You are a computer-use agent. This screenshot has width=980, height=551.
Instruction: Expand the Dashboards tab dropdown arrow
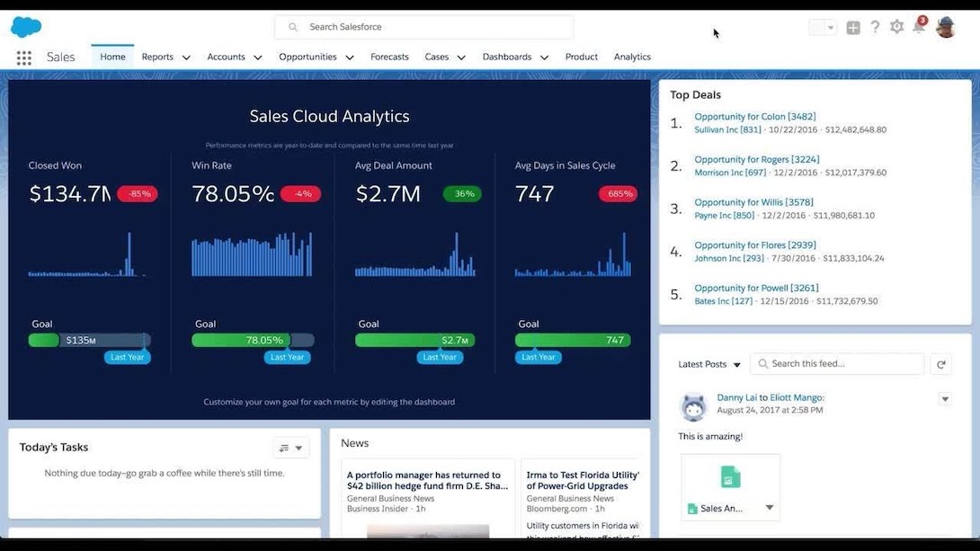click(544, 58)
